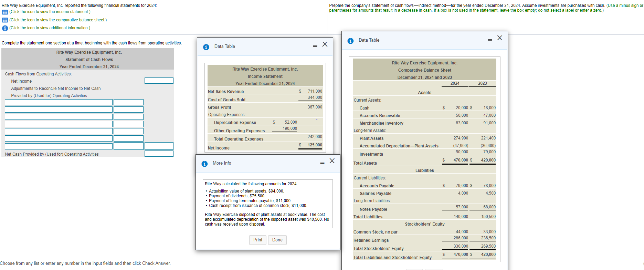Open the first adjustment label dropdown
The image size is (644, 270).
pos(59,102)
